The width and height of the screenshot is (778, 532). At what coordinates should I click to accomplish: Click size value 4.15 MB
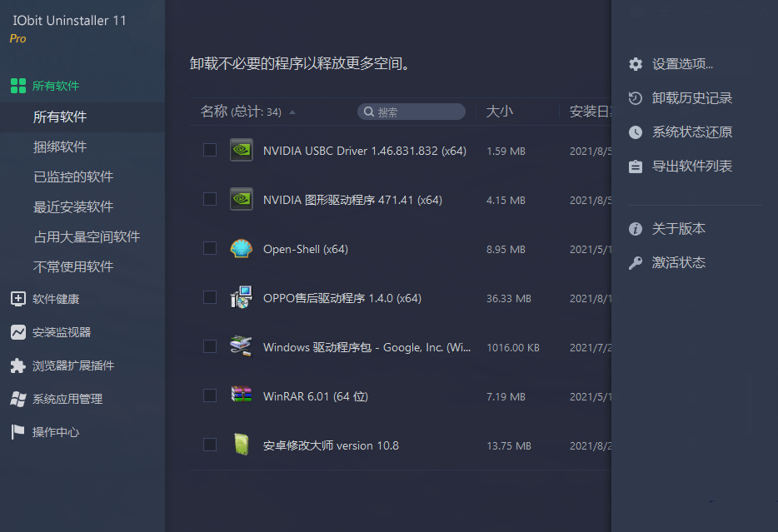(506, 200)
